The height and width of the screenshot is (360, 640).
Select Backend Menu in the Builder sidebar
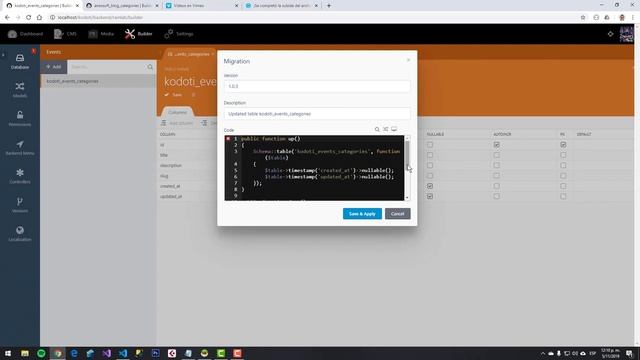click(20, 147)
